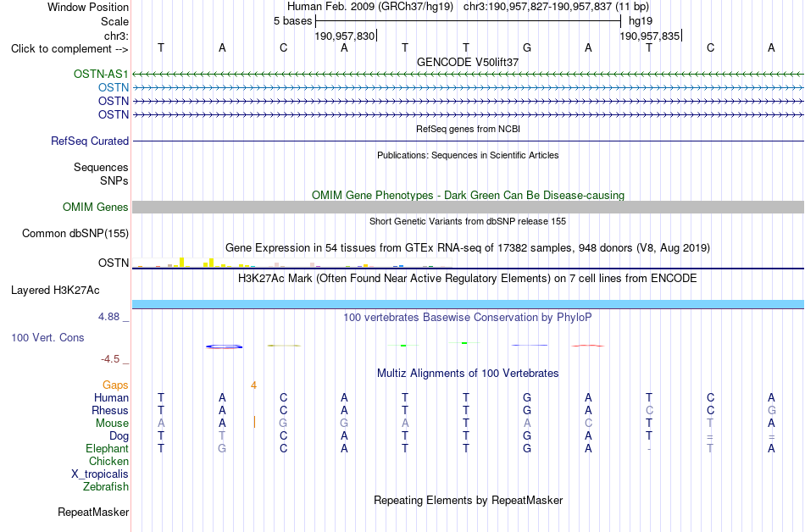Click the red PhyloP conservation mark
This screenshot has width=805, height=532.
pos(588,346)
